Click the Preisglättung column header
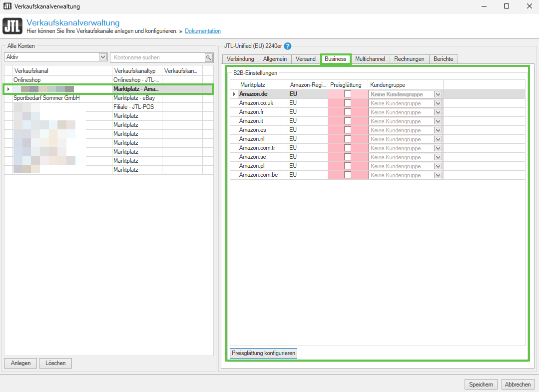The image size is (539, 392). [x=348, y=84]
